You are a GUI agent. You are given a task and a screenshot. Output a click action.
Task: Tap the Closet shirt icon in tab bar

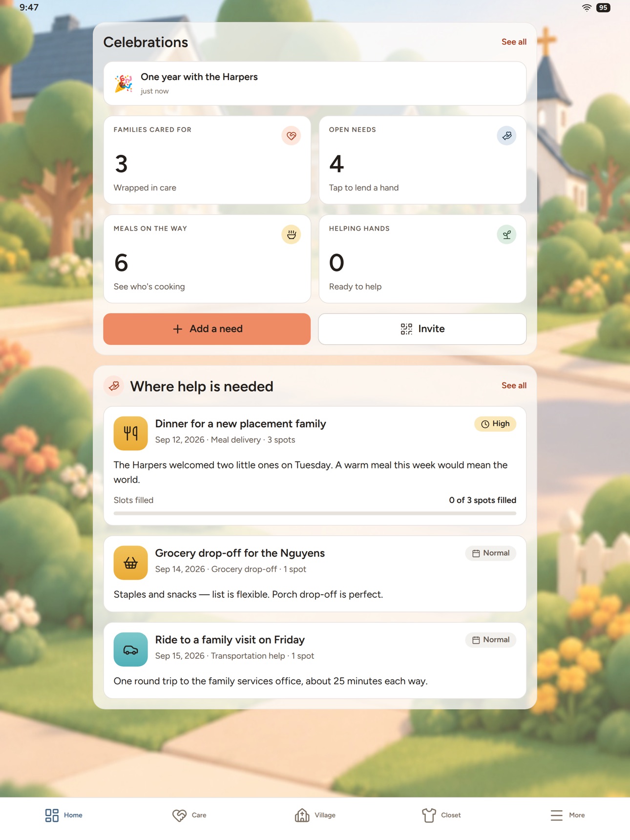pos(429,815)
